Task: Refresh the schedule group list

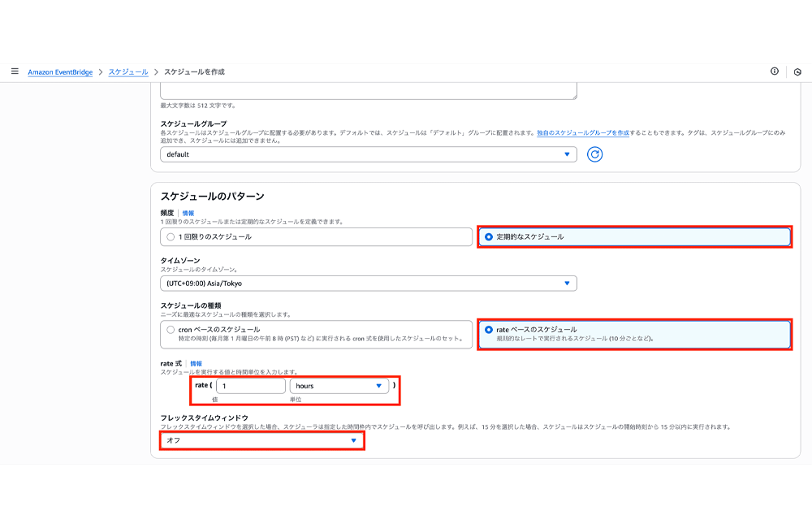Action: click(594, 154)
